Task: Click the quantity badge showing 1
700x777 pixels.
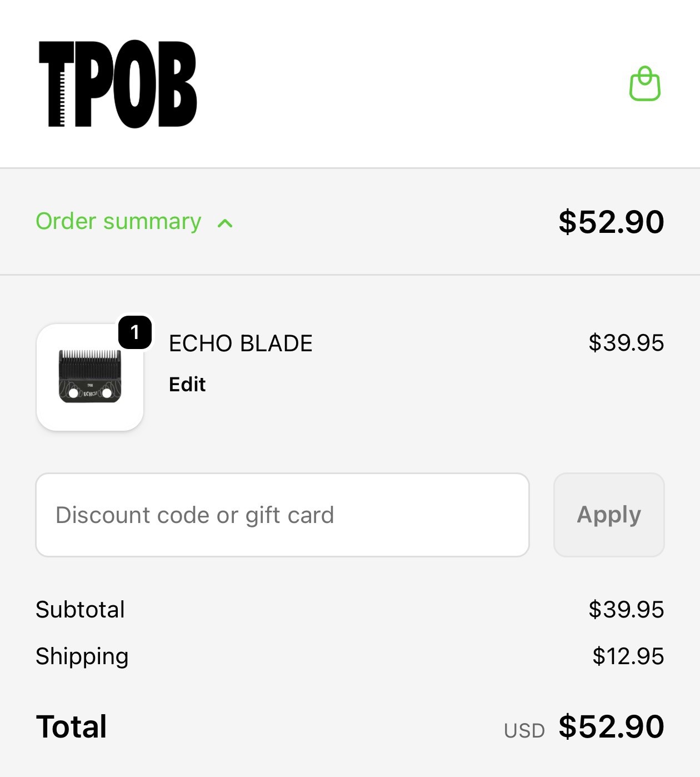Action: 135,332
